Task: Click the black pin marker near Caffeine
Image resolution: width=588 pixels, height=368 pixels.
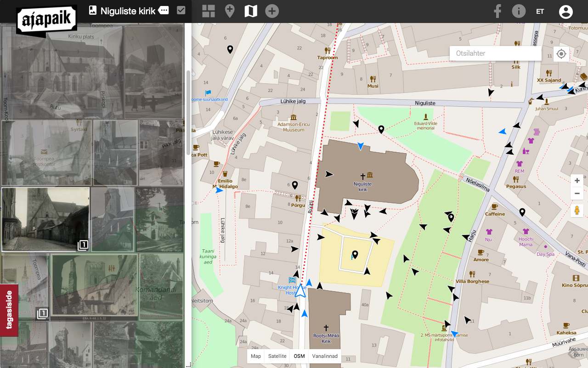Action: point(451,218)
